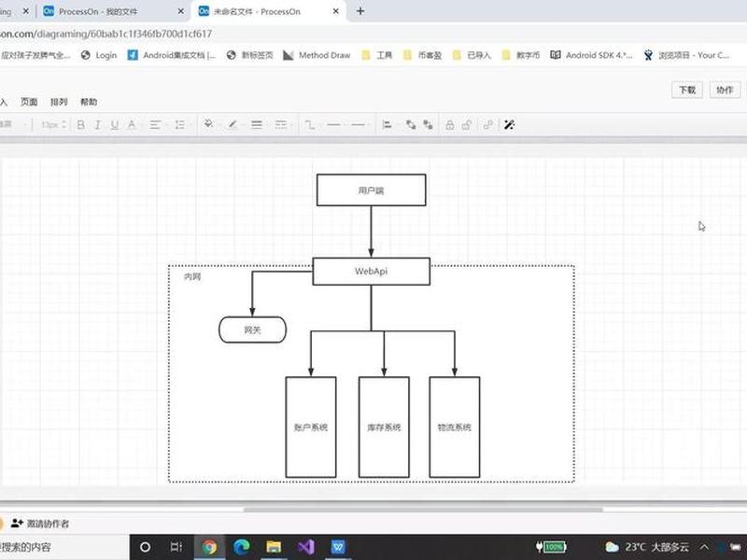Click the browser address bar URL

click(x=106, y=34)
